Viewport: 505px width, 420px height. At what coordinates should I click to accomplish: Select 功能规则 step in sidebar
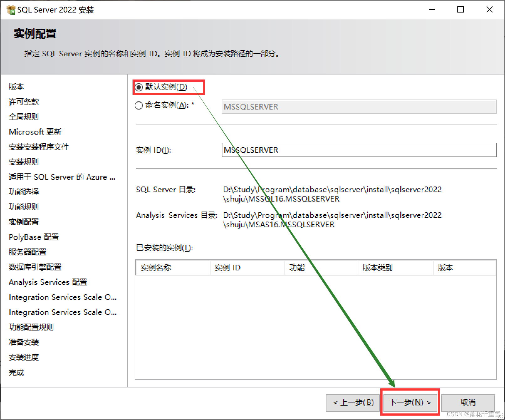click(24, 207)
